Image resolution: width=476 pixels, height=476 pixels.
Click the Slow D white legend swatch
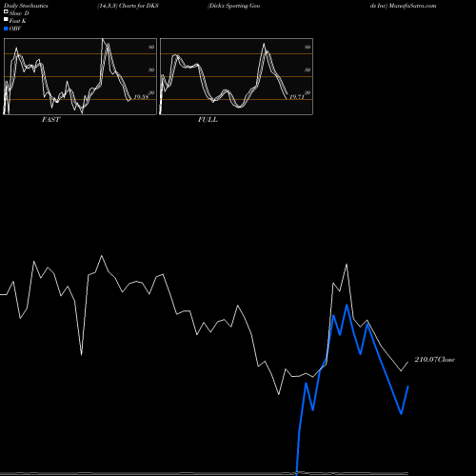click(x=6, y=12)
